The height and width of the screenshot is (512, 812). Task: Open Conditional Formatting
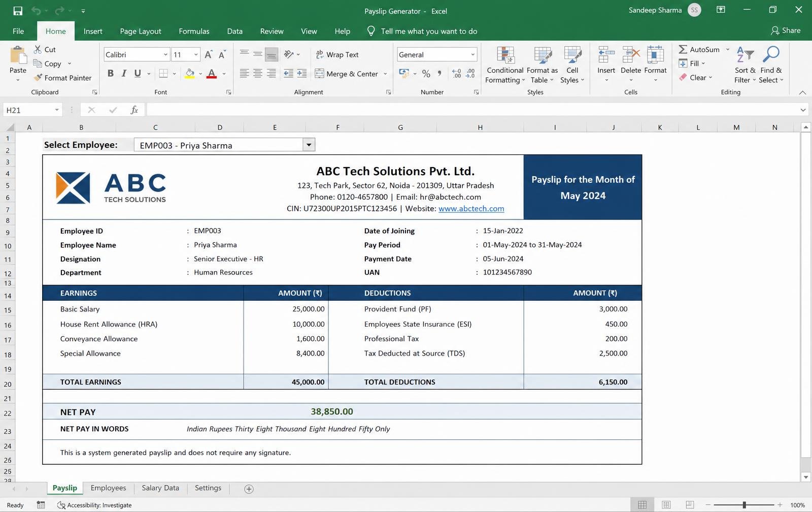point(505,65)
